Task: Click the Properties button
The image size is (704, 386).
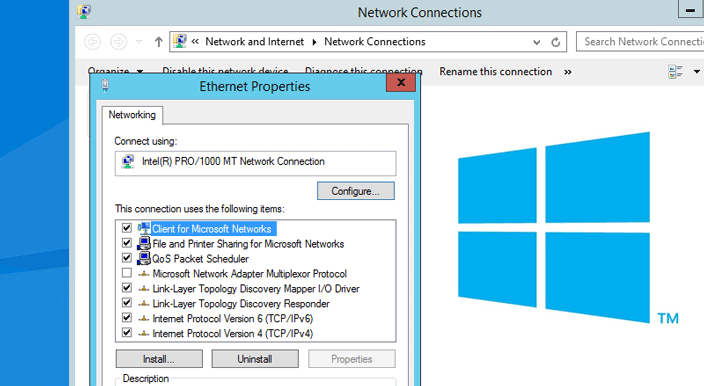Action: coord(352,359)
